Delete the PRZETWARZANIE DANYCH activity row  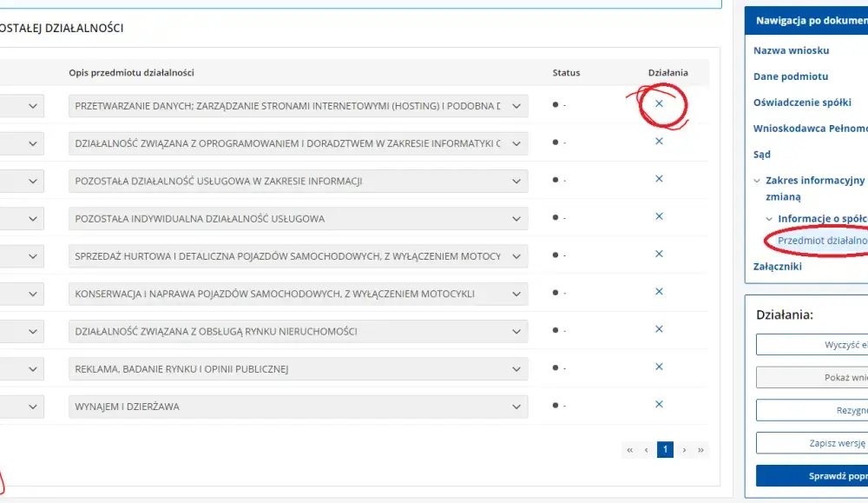tap(659, 103)
